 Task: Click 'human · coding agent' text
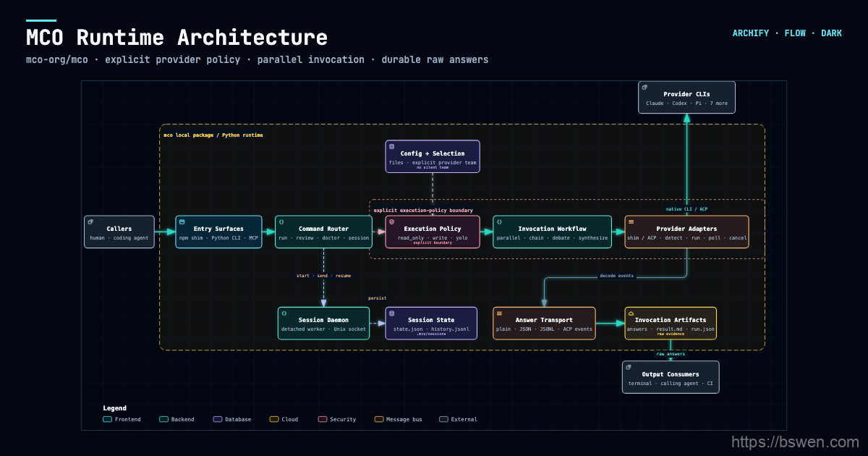coord(119,238)
